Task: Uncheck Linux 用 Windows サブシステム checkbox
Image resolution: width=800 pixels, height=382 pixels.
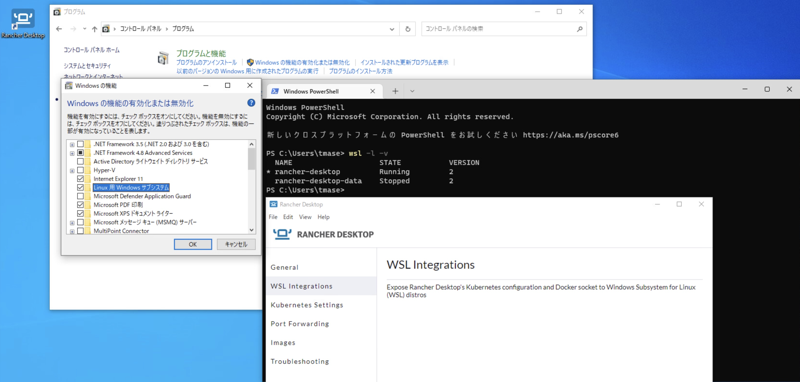Action: (81, 188)
